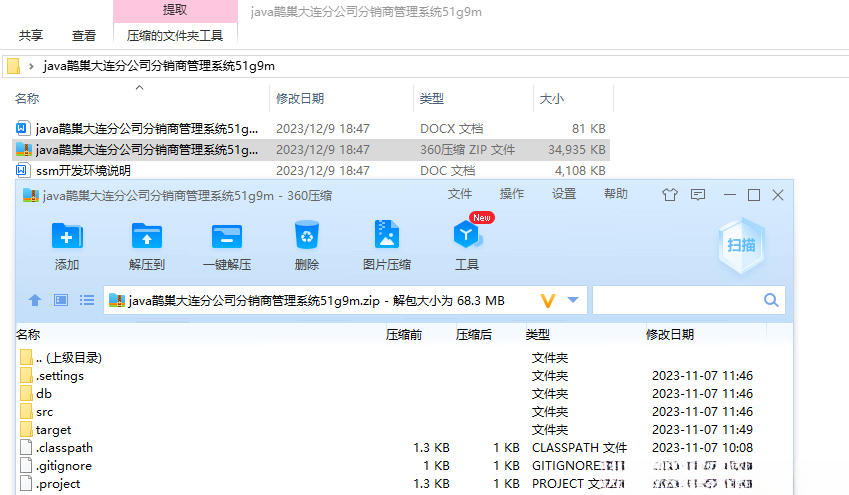
Task: Select the 共享 tab in Explorer ribbon
Action: [31, 36]
